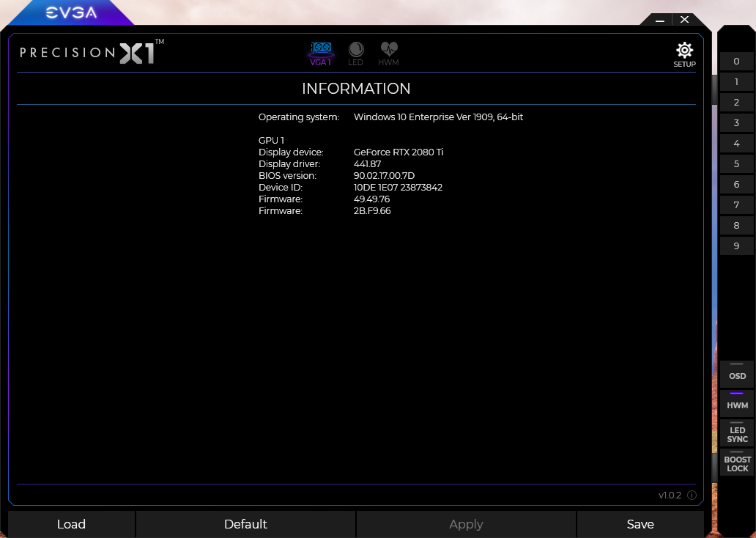Select profile slot 0
Image resolution: width=756 pixels, height=538 pixels.
736,62
